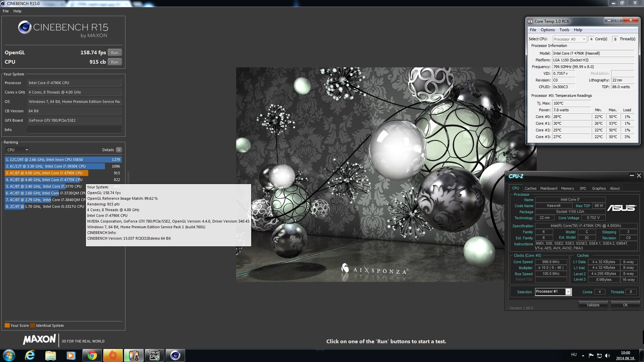The width and height of the screenshot is (644, 362).
Task: Switch to the SPD tab in CPU-Z
Action: 583,188
